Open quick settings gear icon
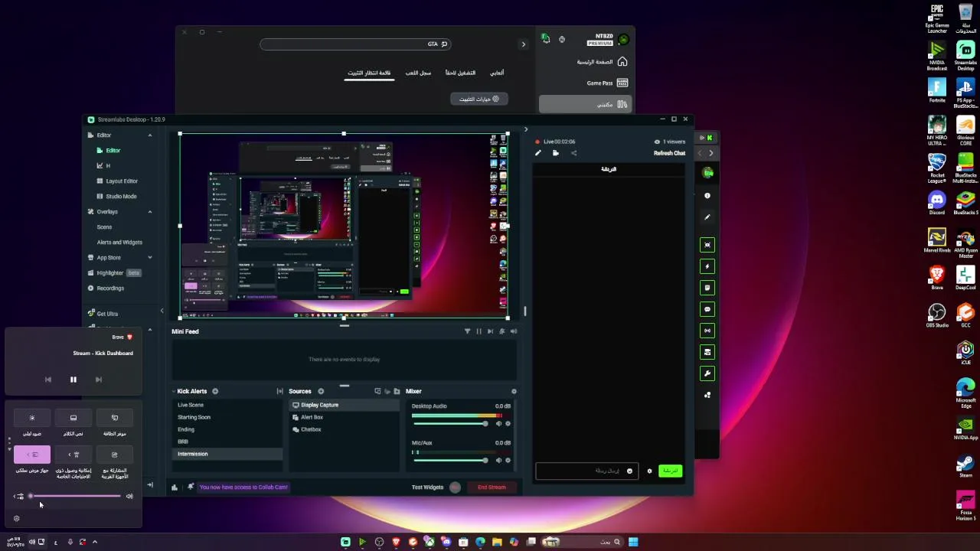This screenshot has width=980, height=551. [17, 518]
